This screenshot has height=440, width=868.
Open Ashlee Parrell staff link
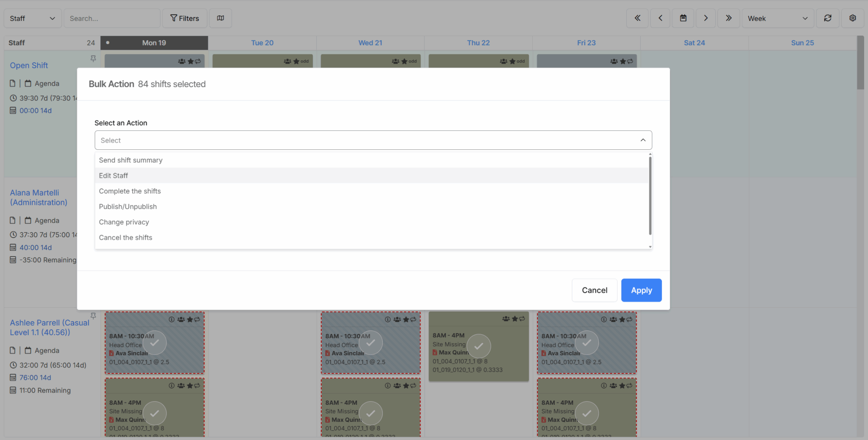click(x=50, y=328)
